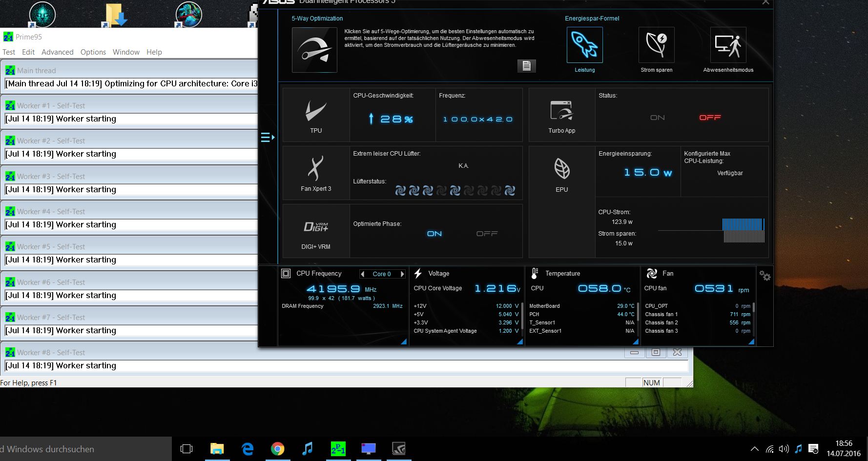Launch Microsoft Edge from the taskbar
The width and height of the screenshot is (868, 461).
(x=248, y=449)
